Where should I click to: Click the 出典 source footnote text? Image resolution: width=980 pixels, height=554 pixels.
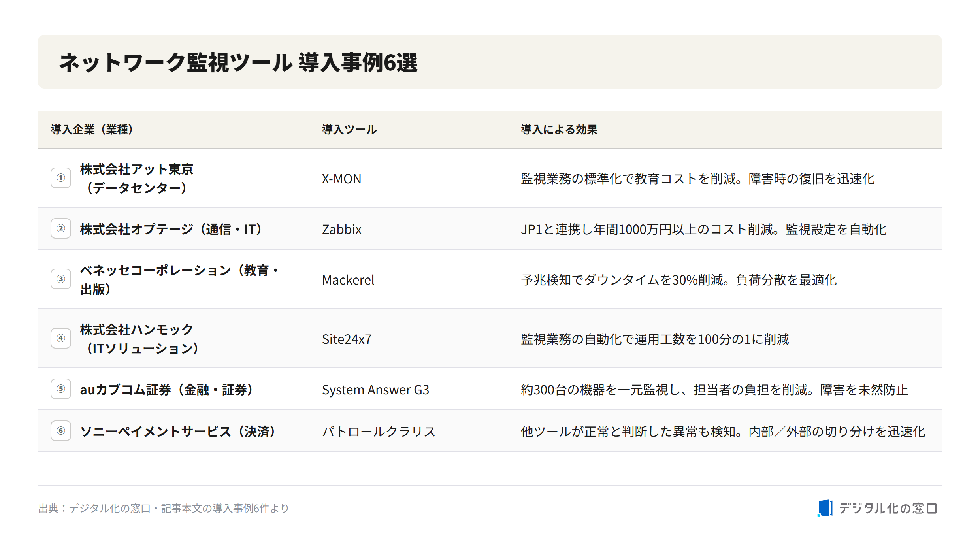tap(164, 508)
